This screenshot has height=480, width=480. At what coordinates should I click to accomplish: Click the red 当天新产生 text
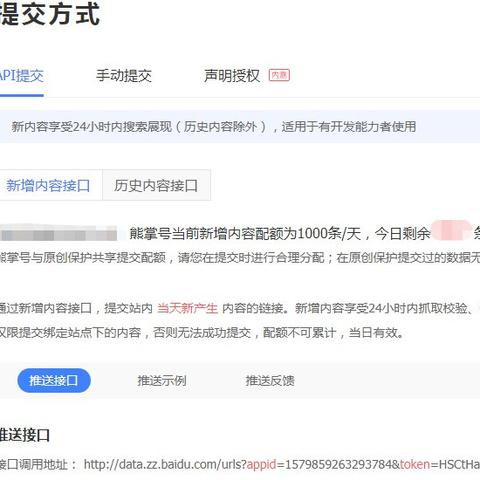[187, 308]
